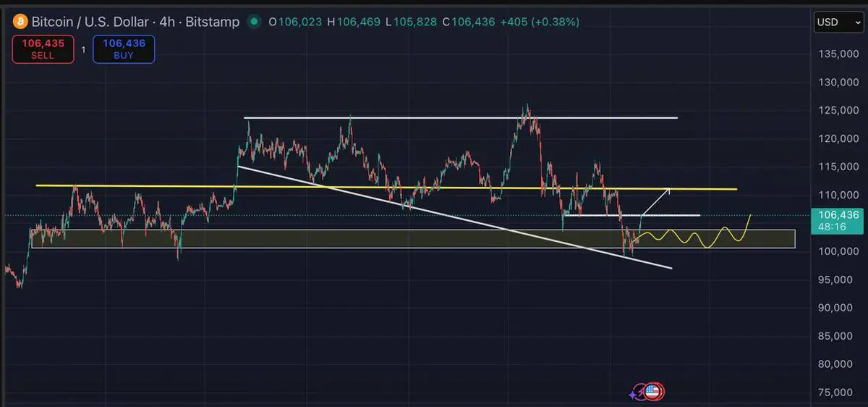Viewport: 868px width, 407px height.
Task: Select the top white resistance line
Action: 461,117
